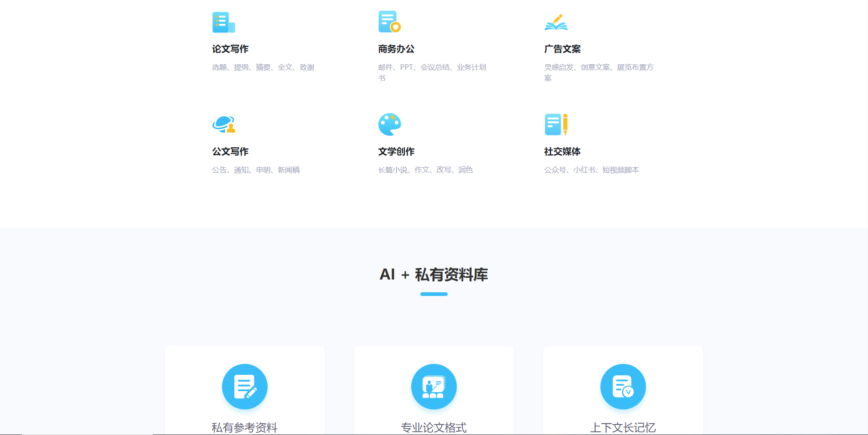
Task: Click the 专业论文格式 presentation circle icon
Action: coord(434,386)
